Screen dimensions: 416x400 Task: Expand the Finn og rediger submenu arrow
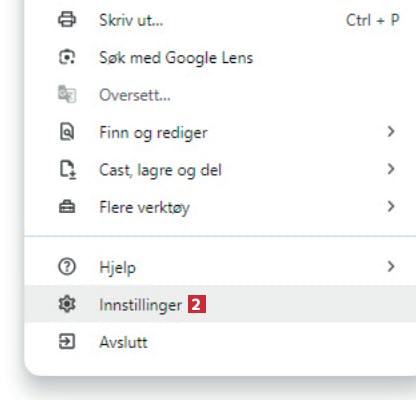391,132
